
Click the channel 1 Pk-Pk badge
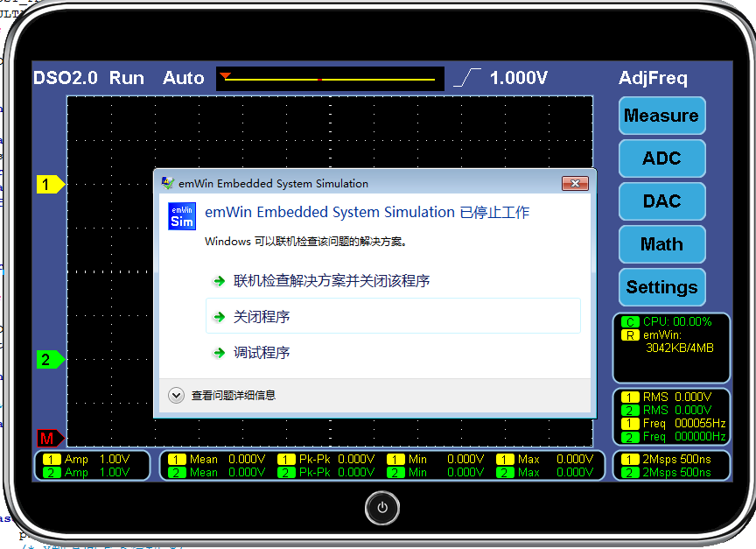(x=286, y=460)
